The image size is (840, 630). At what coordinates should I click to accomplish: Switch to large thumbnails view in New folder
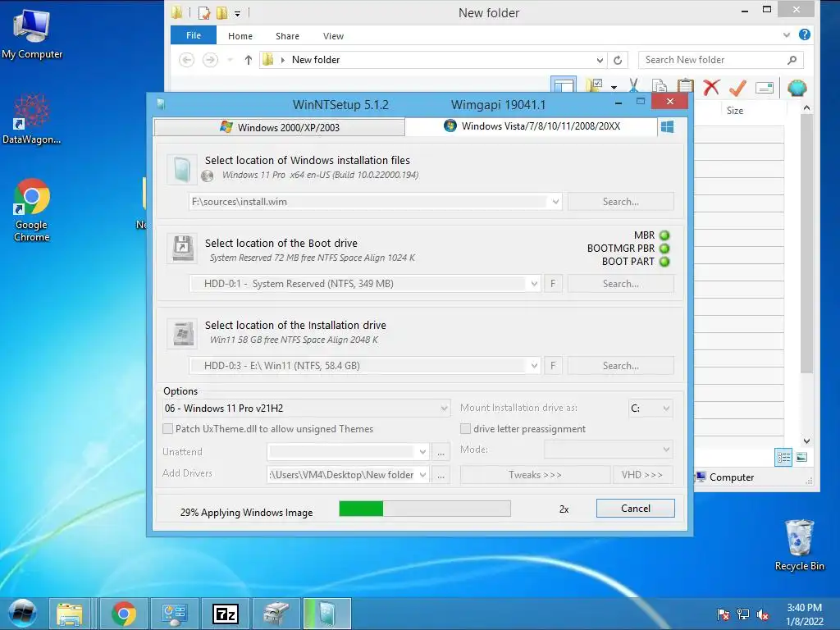coord(801,457)
